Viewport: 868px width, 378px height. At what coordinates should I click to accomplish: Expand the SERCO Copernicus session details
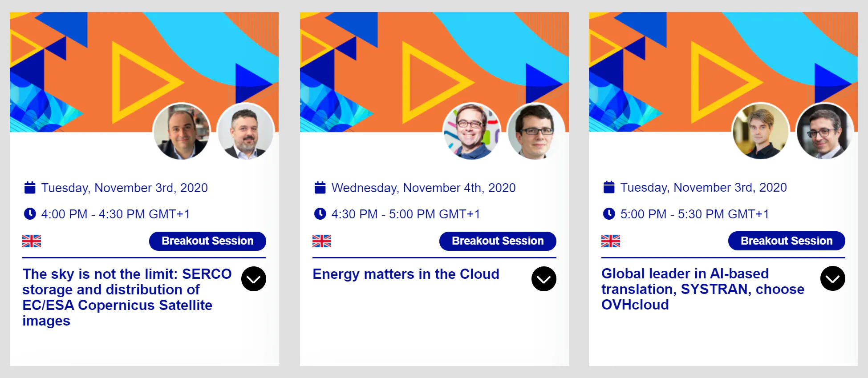coord(254,279)
